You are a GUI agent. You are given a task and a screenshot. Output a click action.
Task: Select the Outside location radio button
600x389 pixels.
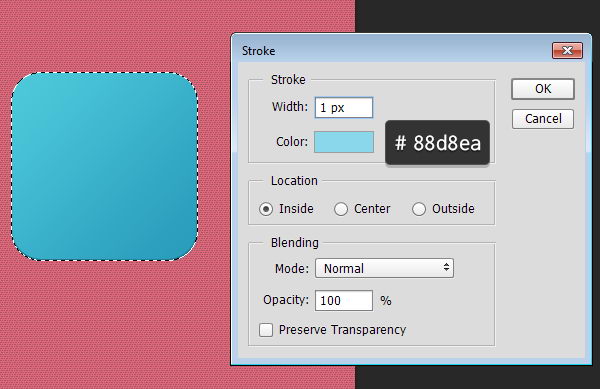419,209
